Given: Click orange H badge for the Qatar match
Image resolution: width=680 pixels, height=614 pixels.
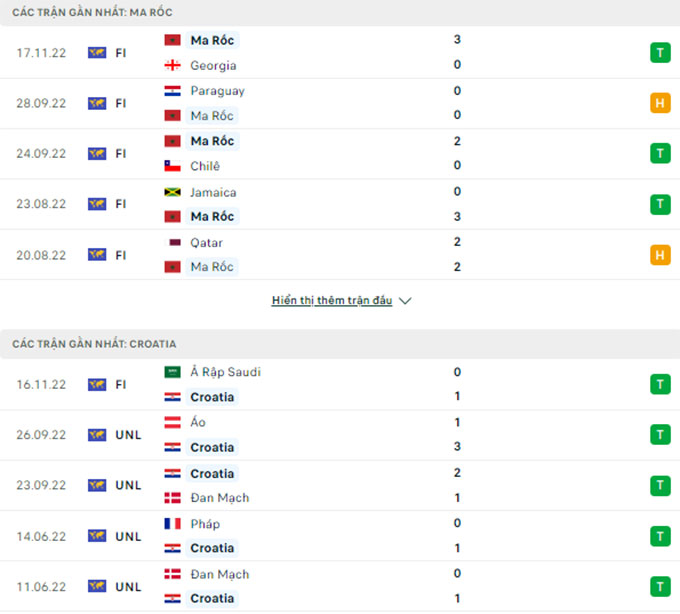Looking at the screenshot, I should pyautogui.click(x=660, y=255).
